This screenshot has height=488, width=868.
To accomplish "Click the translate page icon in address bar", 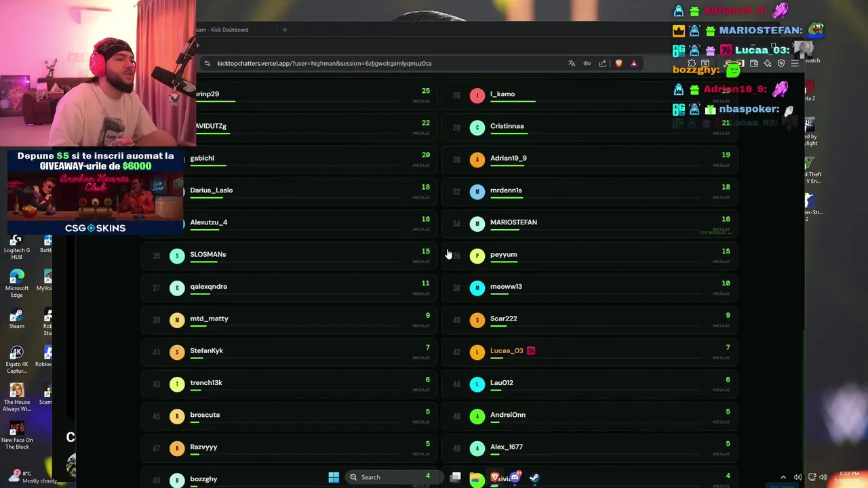I will (572, 63).
